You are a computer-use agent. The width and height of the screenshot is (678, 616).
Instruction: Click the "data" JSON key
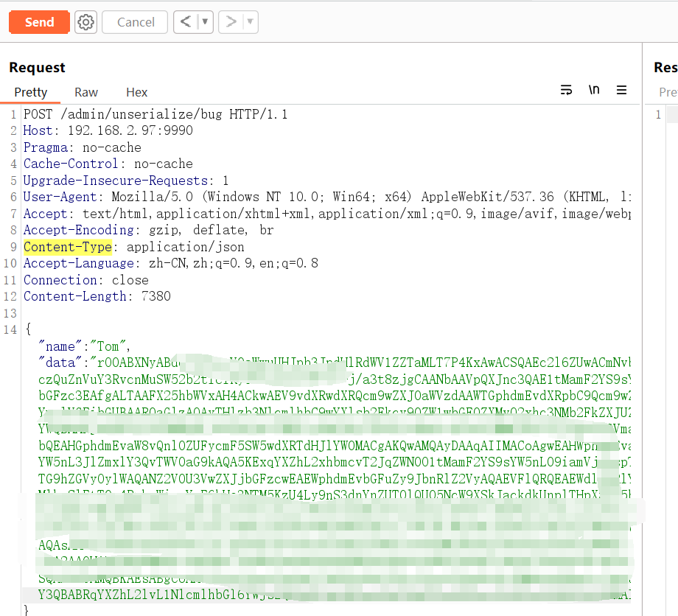click(60, 363)
